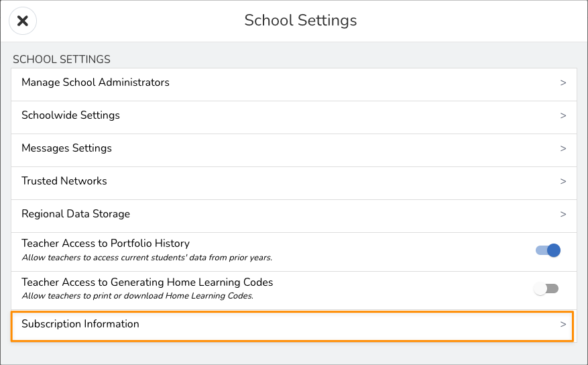Viewport: 588px width, 365px height.
Task: Click the Regional Data Storage chevron arrow
Action: [x=563, y=214]
